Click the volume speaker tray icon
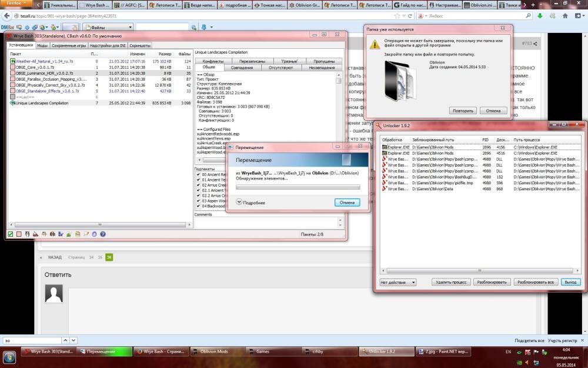The image size is (588, 368). click(527, 363)
